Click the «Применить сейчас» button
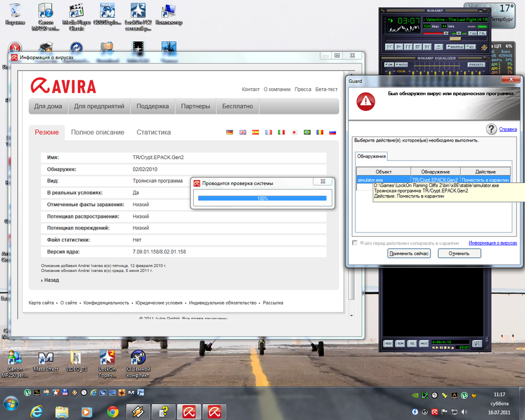This screenshot has height=420, width=525. click(x=409, y=254)
